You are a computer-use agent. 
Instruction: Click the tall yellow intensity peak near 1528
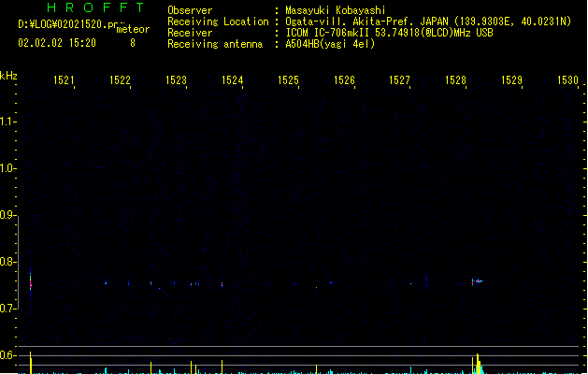point(477,364)
